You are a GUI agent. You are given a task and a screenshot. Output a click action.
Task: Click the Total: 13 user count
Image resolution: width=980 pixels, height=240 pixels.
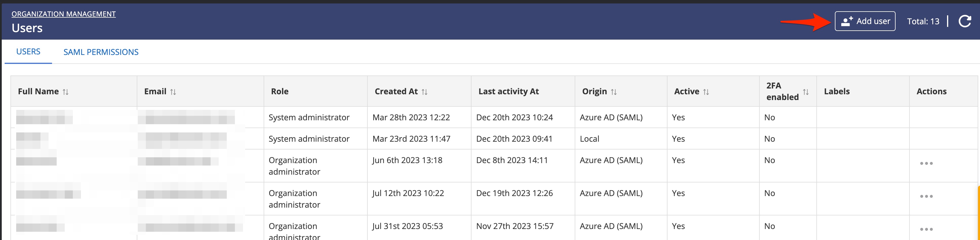pyautogui.click(x=923, y=22)
